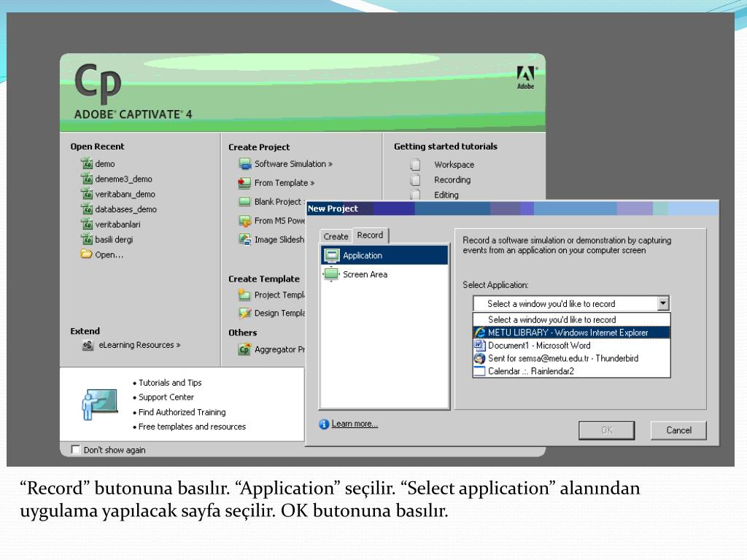
Task: Click the blue info icon beside Learn more
Action: pyautogui.click(x=324, y=424)
